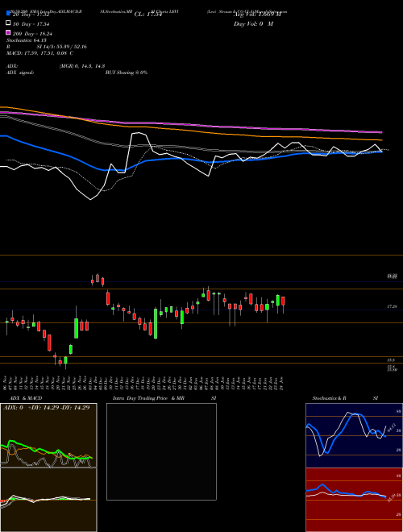
Task: Click the "Day Vol: 0 M" label
Action: coord(253,23)
